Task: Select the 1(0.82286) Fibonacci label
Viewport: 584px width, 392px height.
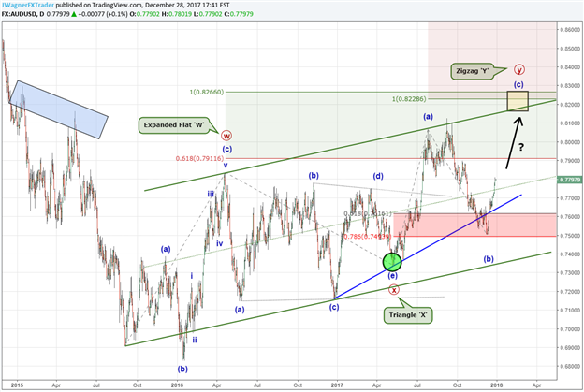Action: click(x=409, y=99)
